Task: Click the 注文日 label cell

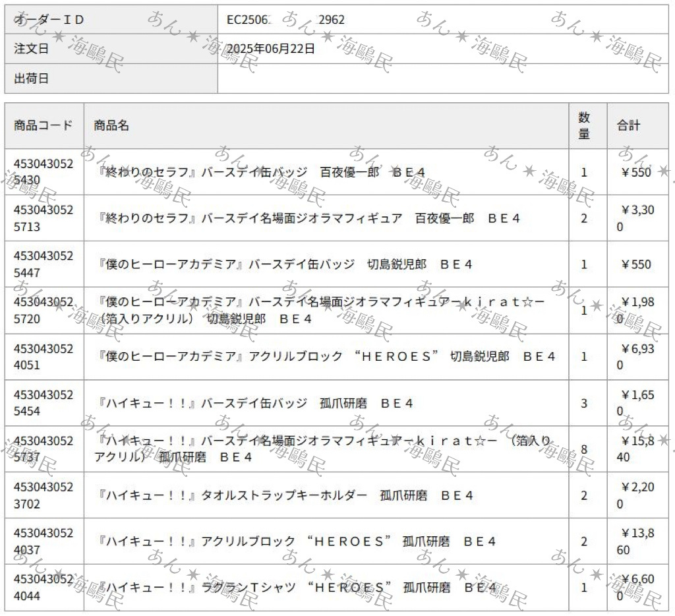Action: (111, 49)
